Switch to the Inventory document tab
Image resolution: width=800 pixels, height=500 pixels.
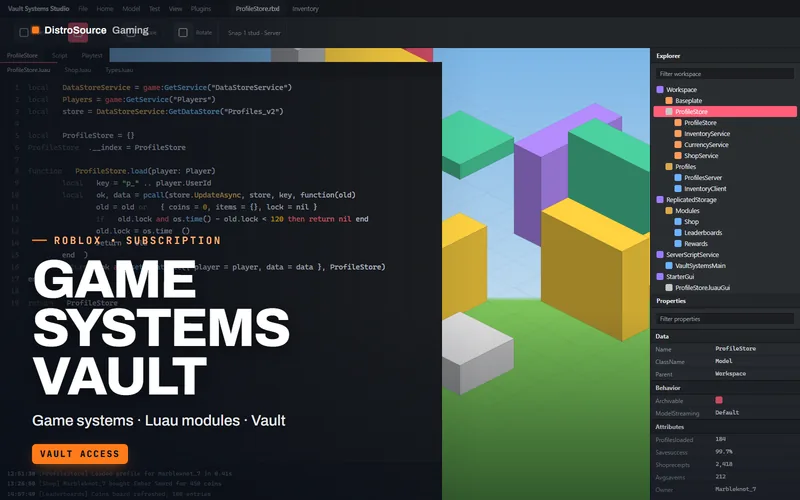point(305,9)
